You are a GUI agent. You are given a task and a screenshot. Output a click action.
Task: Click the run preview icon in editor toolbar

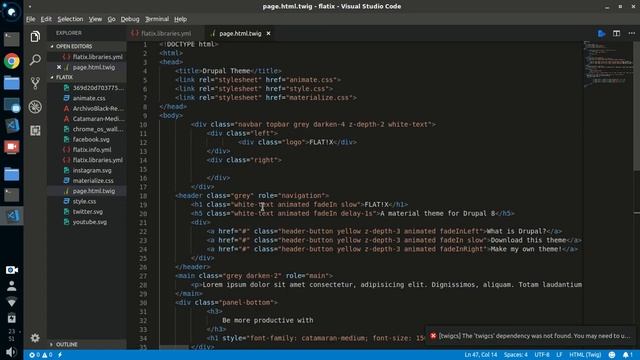pos(601,33)
